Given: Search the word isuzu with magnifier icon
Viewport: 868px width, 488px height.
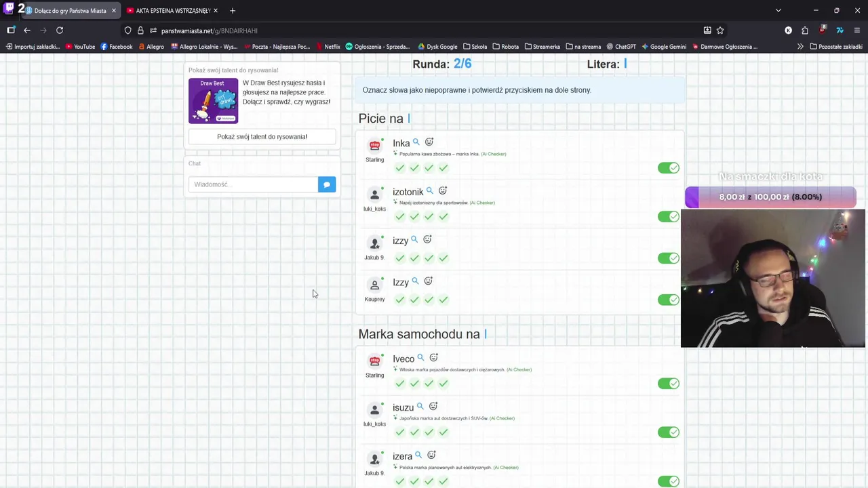Looking at the screenshot, I should [x=420, y=407].
